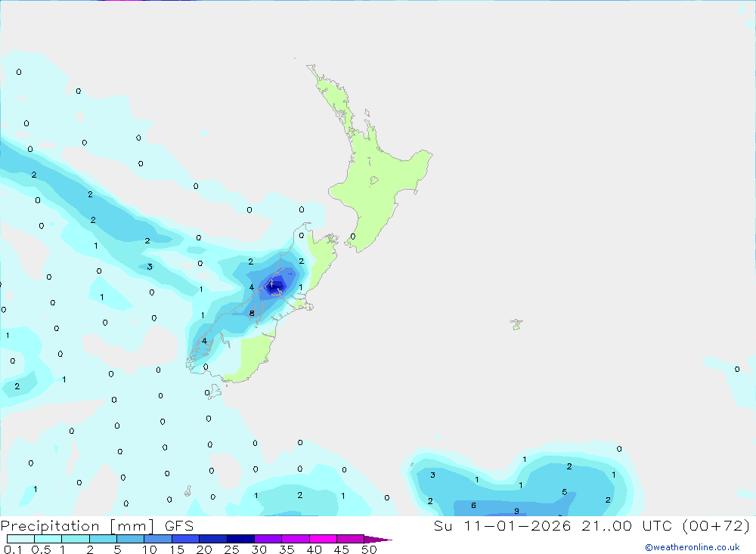Click the legend label "45"
Screen dimensions: 756x554
click(342, 549)
